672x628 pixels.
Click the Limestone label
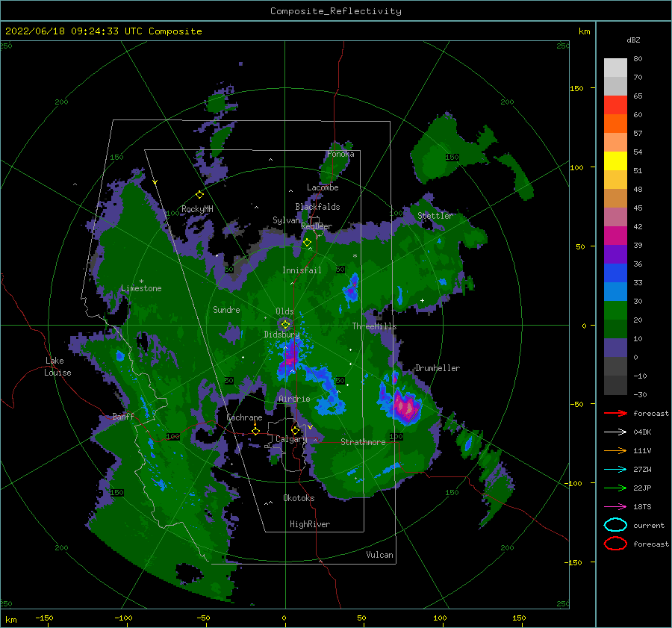(141, 288)
